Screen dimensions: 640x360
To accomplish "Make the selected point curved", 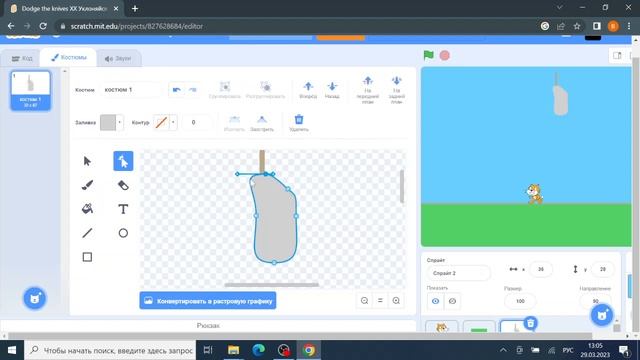I will pyautogui.click(x=234, y=120).
